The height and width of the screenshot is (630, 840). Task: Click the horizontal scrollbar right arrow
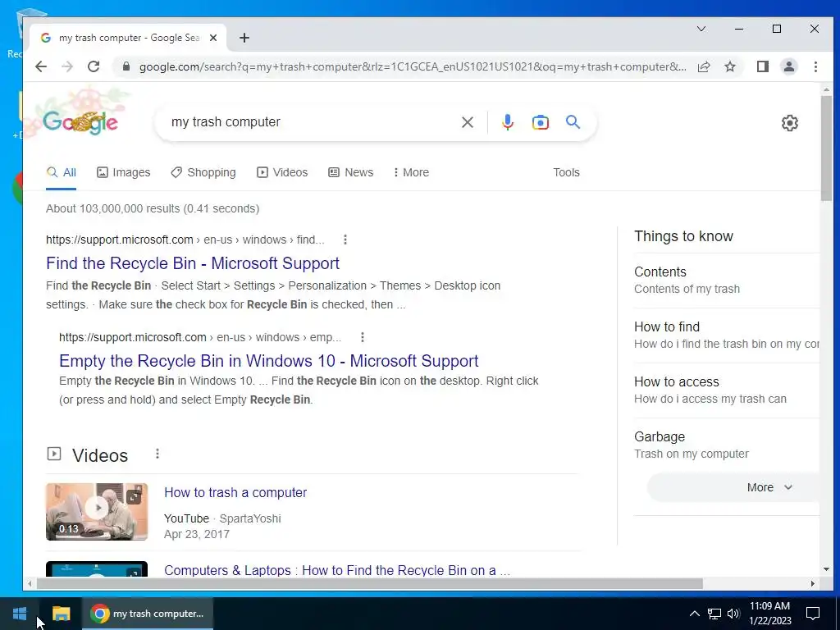point(813,583)
